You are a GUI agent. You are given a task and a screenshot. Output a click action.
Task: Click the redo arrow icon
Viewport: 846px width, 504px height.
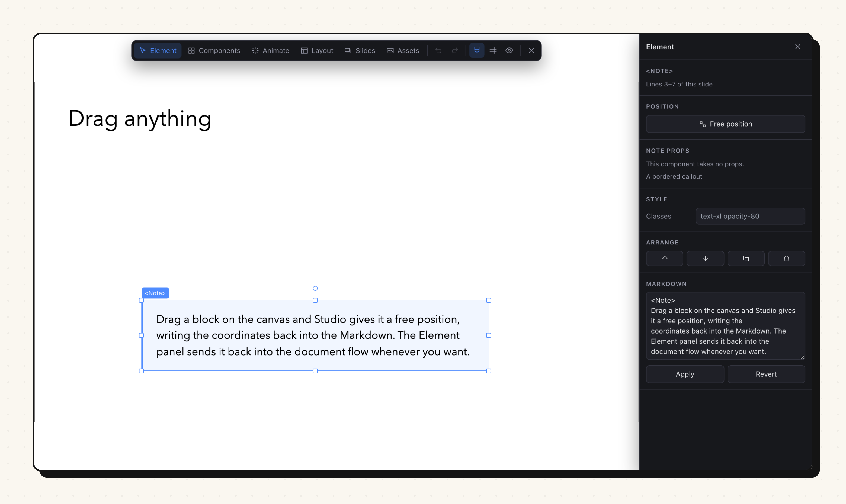coord(455,51)
